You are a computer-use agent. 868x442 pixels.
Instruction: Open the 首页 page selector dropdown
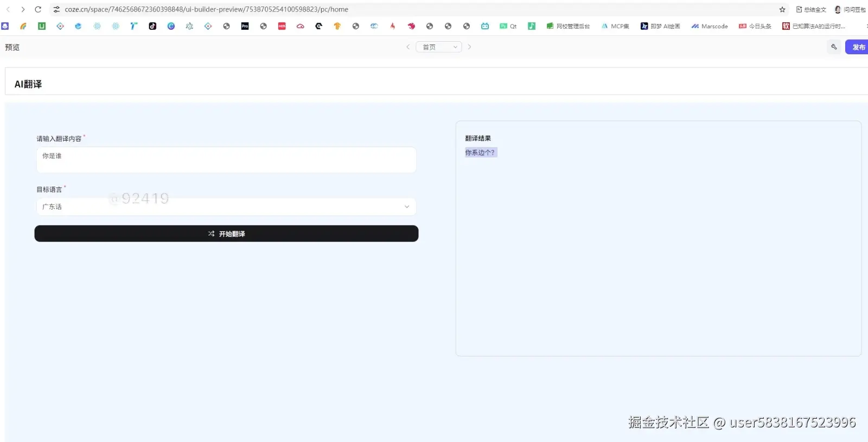pos(439,47)
